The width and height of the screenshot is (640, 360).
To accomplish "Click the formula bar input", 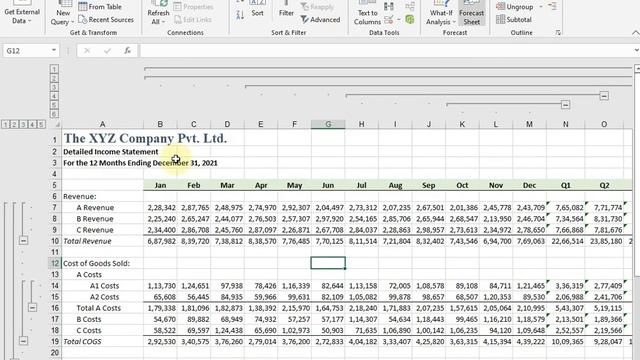I will 386,51.
